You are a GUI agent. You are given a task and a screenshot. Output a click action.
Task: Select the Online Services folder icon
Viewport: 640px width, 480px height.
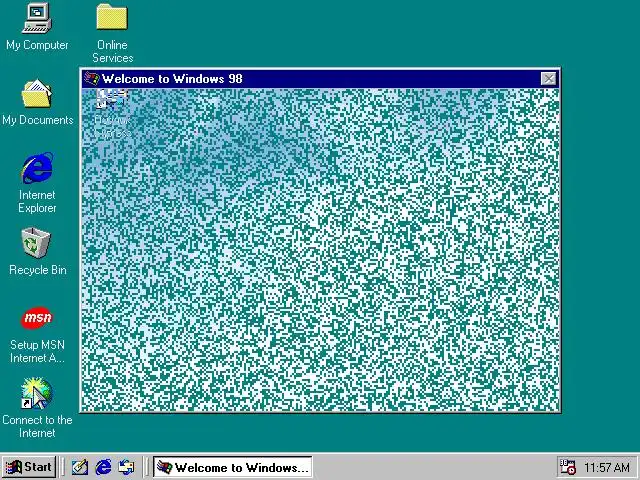112,17
